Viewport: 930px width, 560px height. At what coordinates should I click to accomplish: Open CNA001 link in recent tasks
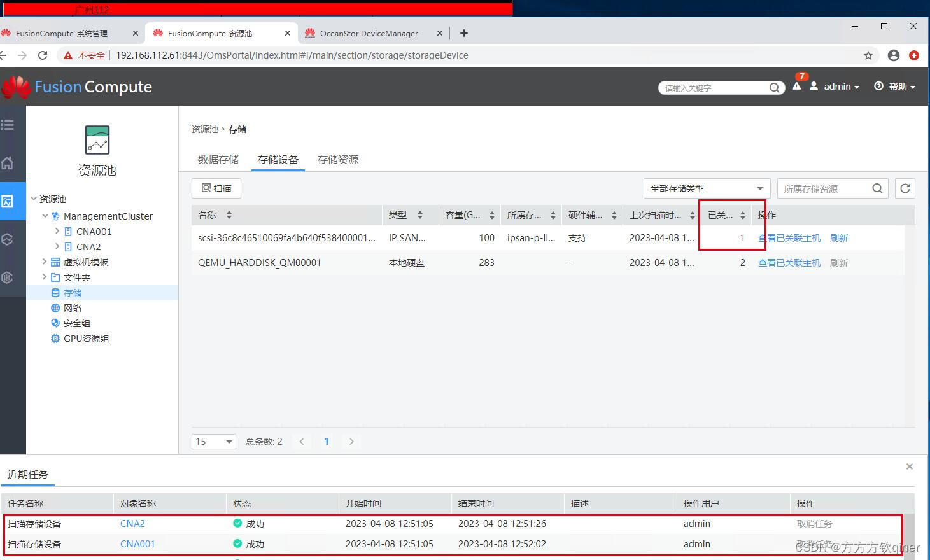(137, 544)
